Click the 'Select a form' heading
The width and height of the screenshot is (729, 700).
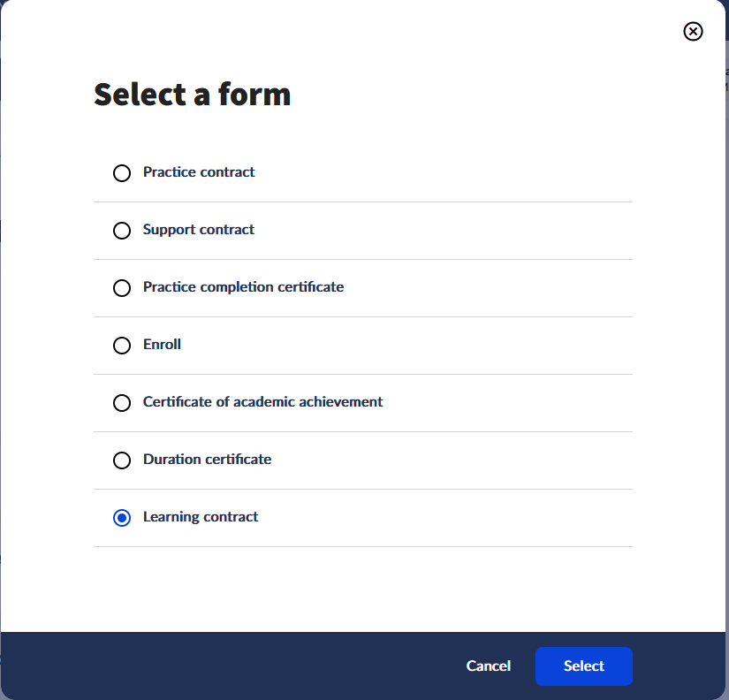click(x=192, y=94)
